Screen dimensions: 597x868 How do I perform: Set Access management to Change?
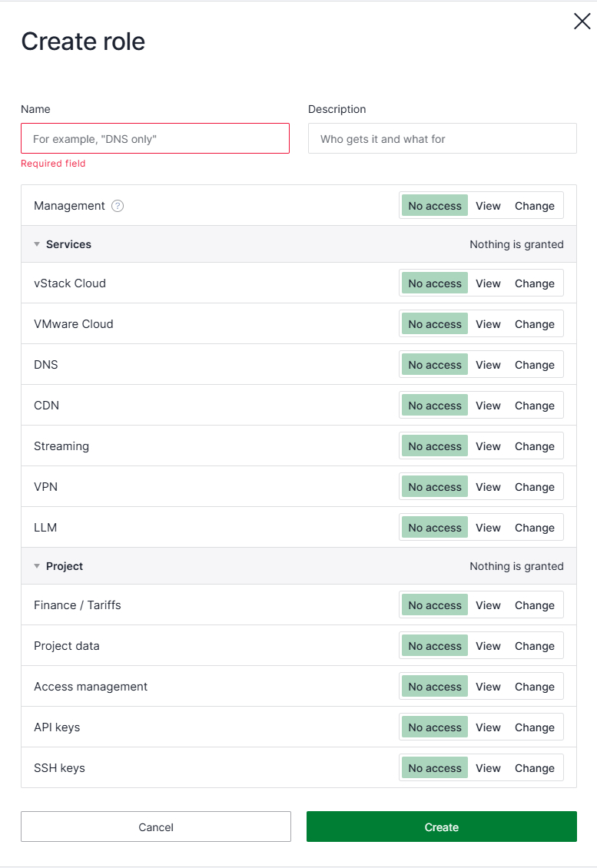point(535,687)
